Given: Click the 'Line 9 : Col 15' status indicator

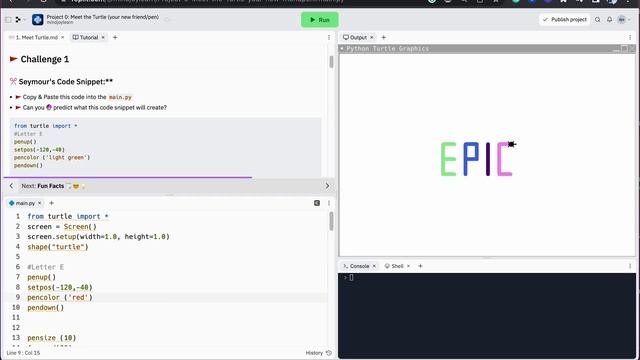Looking at the screenshot, I should point(23,353).
